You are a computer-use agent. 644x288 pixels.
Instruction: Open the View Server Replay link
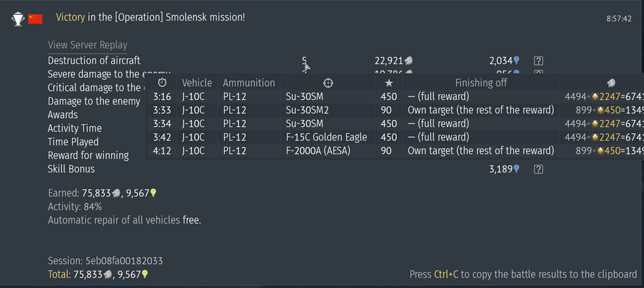(88, 45)
